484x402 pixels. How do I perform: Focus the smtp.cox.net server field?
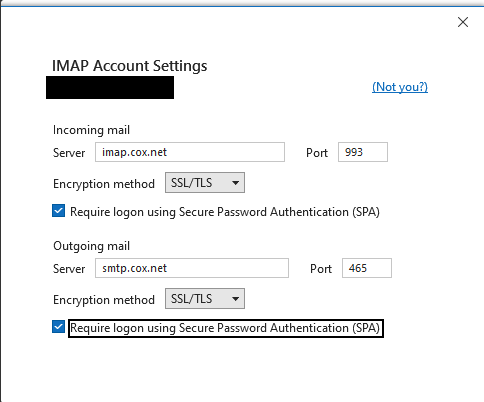192,268
